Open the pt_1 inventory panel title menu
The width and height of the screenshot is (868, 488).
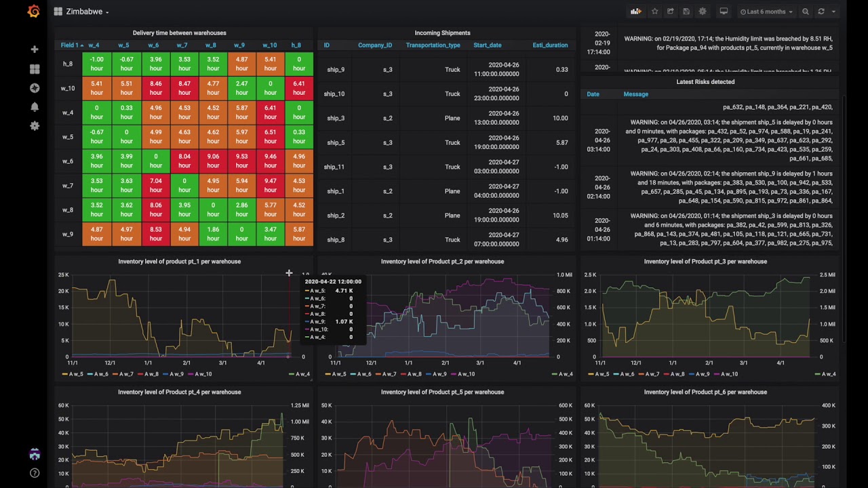(180, 262)
